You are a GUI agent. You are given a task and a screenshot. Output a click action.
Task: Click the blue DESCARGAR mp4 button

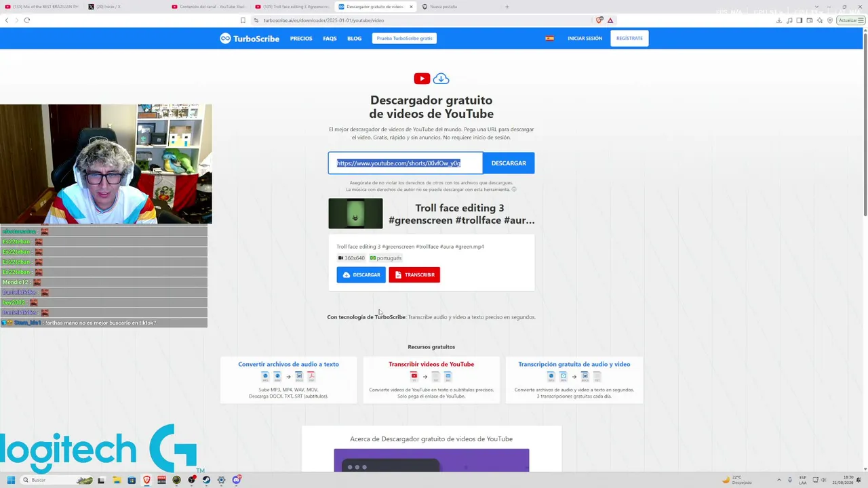coord(361,274)
